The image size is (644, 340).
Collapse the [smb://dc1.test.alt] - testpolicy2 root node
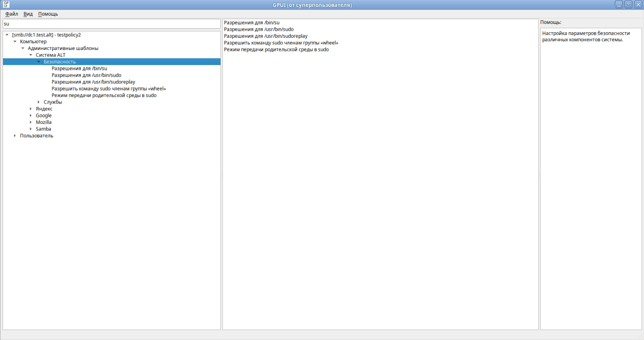click(7, 35)
